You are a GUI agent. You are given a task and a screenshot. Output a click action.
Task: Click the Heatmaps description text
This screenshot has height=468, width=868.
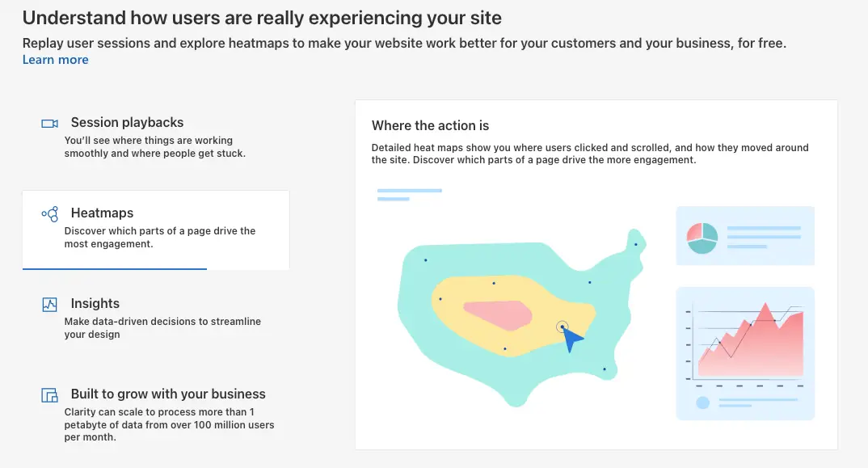[160, 238]
